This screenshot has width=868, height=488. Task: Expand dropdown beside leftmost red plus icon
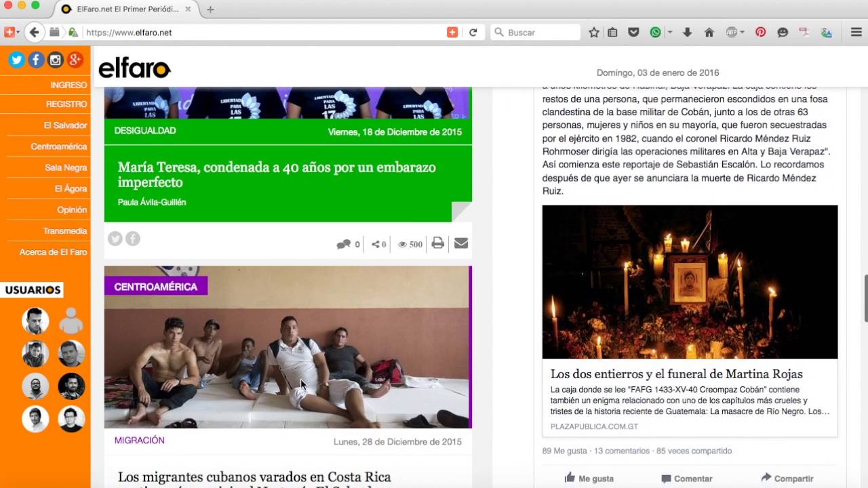(18, 32)
